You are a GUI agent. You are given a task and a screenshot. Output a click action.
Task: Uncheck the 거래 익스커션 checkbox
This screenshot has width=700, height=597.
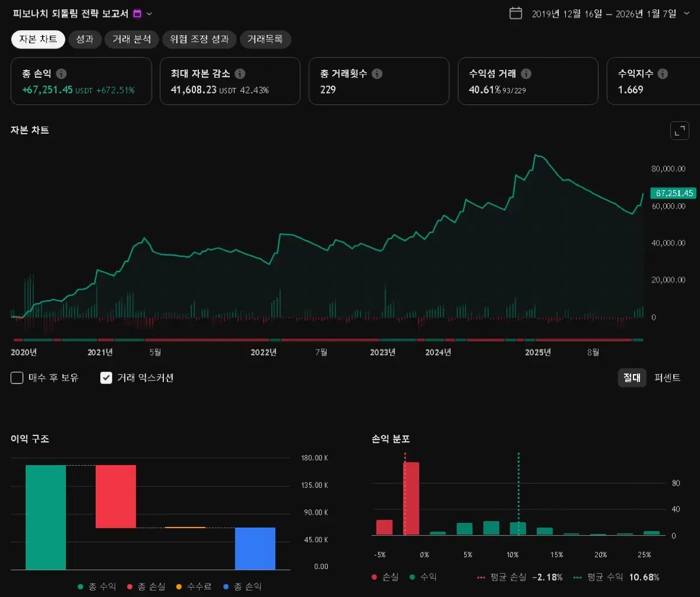click(106, 378)
